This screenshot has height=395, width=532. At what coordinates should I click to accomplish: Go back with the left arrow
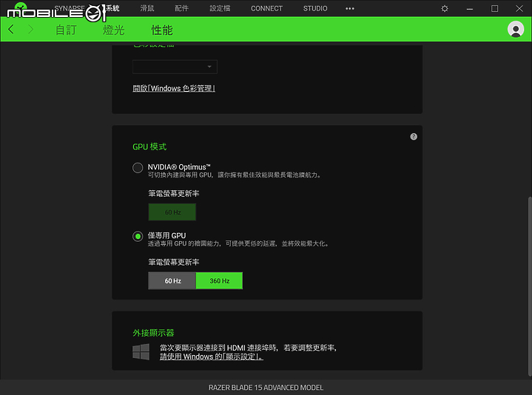coord(11,30)
